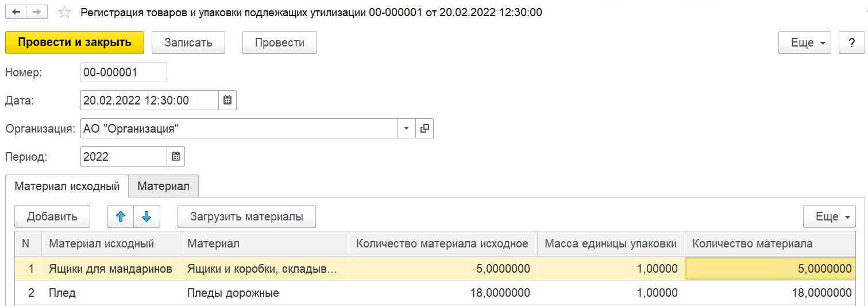Screen dimensions: 868x306
Task: Click Масса 1,00000 in Ящики row
Action: pos(611,268)
